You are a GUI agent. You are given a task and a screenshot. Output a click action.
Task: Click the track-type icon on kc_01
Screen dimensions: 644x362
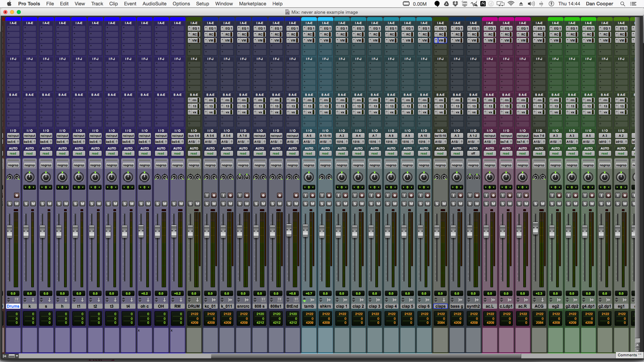(x=214, y=300)
